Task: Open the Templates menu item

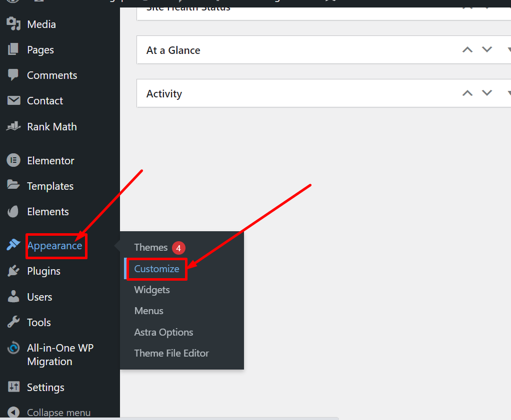Action: coord(50,186)
